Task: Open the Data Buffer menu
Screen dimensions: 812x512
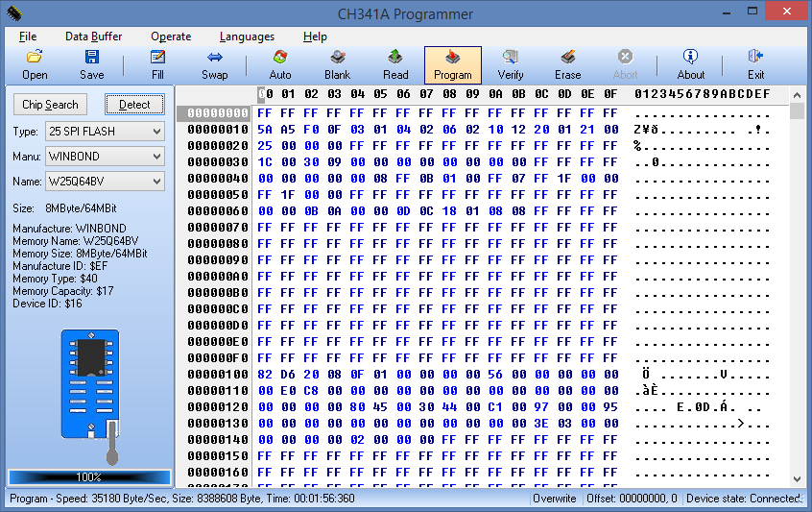Action: click(x=92, y=37)
